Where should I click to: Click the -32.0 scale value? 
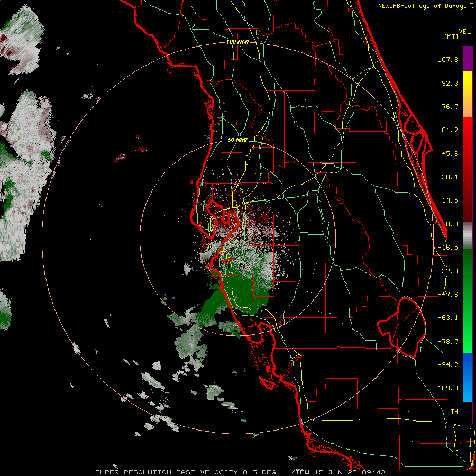coord(448,271)
